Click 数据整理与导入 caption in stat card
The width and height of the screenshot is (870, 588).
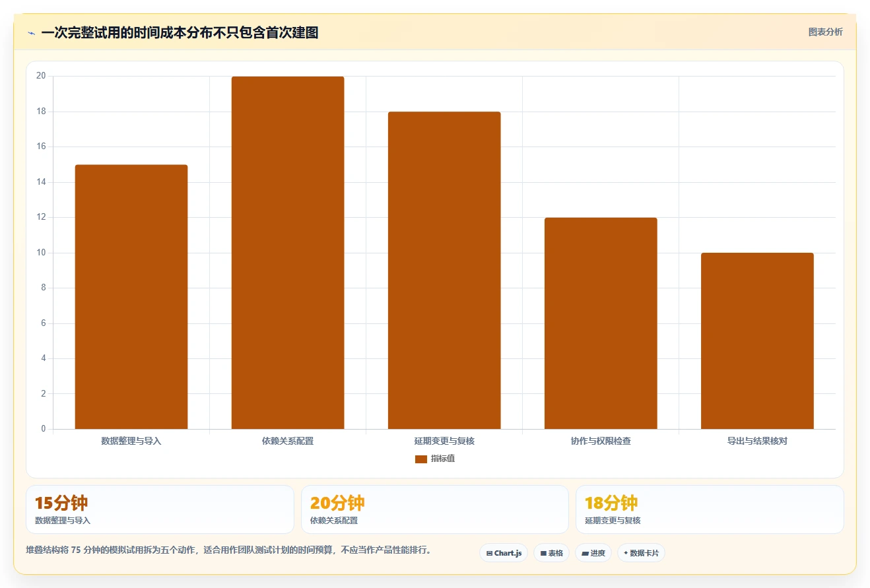pos(63,521)
